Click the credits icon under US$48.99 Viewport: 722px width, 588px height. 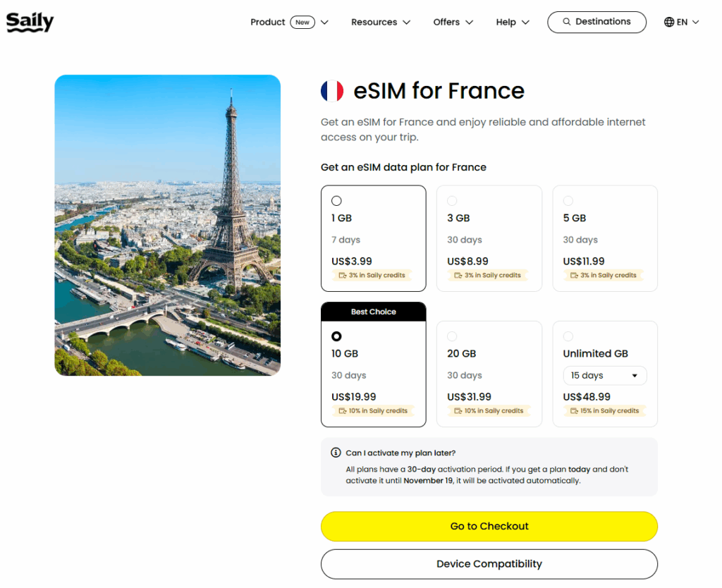coord(574,410)
